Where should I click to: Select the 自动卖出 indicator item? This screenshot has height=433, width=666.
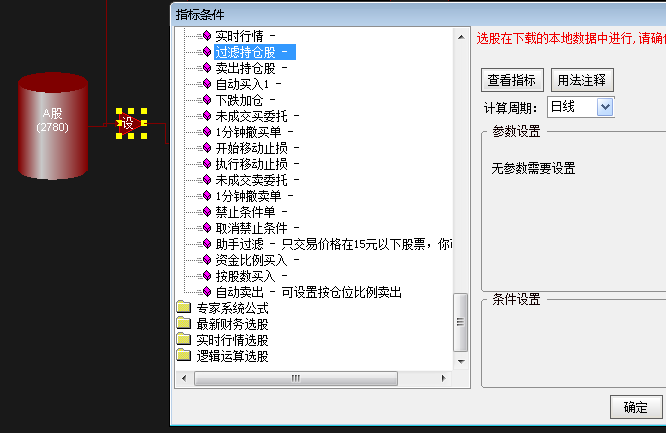tap(240, 292)
